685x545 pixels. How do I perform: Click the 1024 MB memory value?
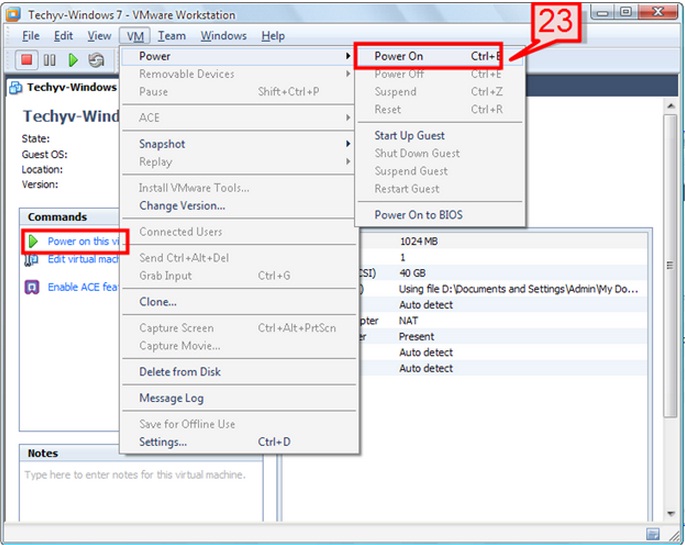click(x=419, y=241)
